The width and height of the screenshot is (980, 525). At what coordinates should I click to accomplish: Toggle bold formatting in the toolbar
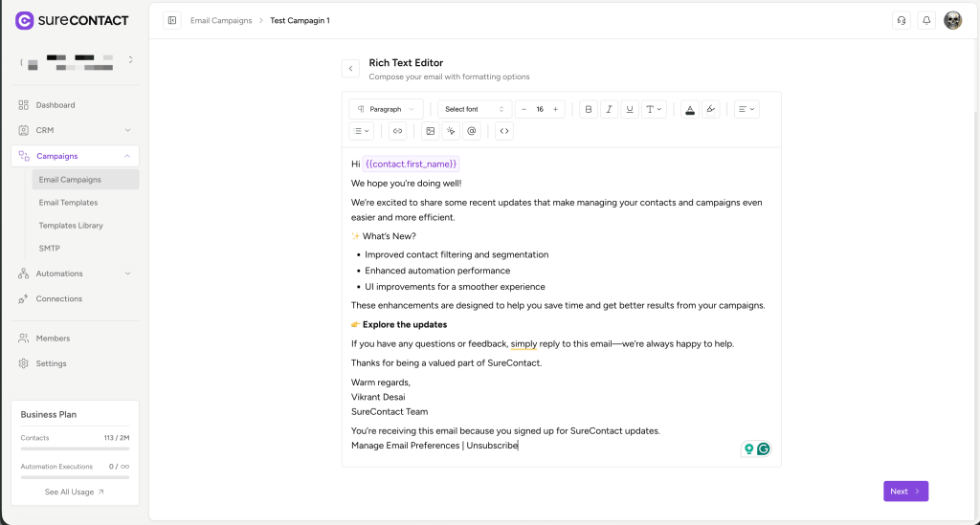589,109
